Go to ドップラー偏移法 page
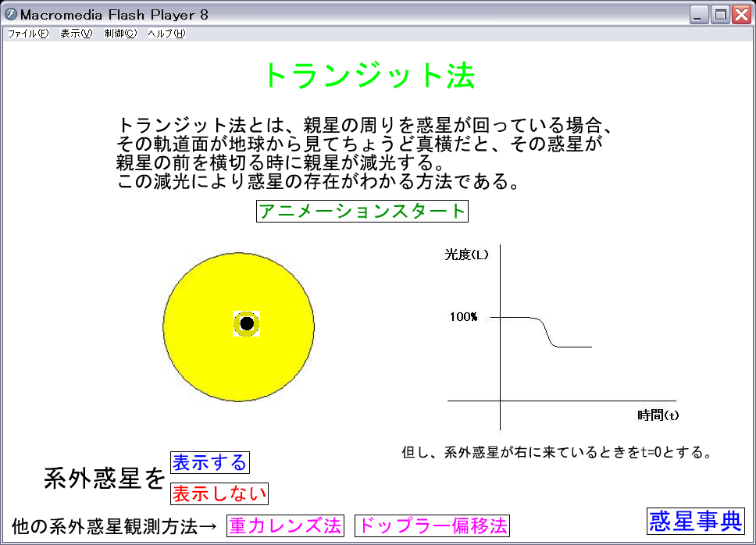The image size is (756, 545). pyautogui.click(x=433, y=525)
